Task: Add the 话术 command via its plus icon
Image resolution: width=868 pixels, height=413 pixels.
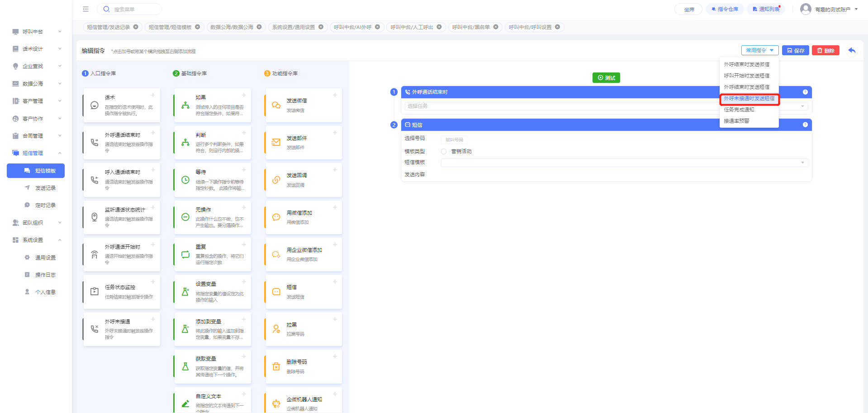Action: pyautogui.click(x=153, y=95)
